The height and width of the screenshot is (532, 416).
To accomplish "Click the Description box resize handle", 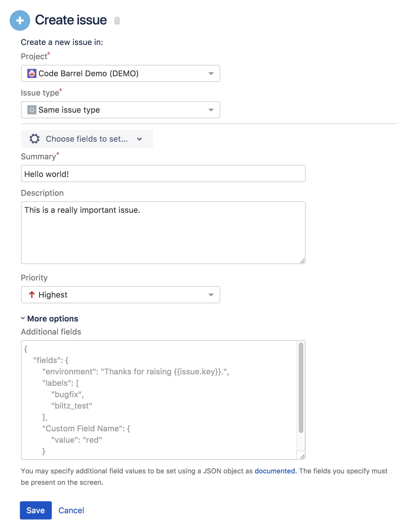I will point(302,261).
